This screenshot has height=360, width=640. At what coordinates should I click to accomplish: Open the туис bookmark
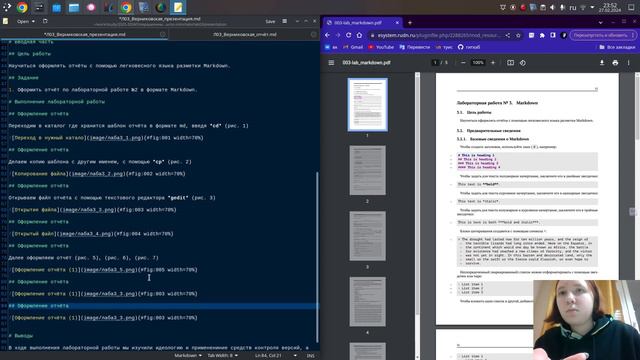tap(444, 47)
